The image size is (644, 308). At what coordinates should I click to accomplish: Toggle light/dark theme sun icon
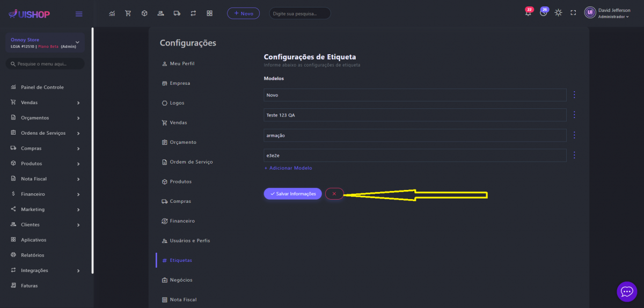pos(558,13)
